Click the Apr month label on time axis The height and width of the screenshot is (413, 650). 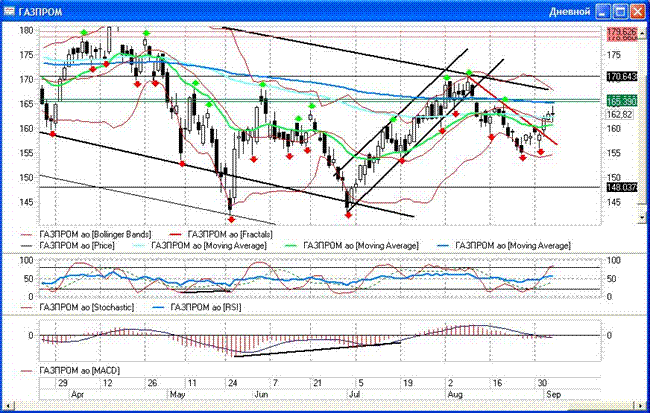tap(78, 394)
